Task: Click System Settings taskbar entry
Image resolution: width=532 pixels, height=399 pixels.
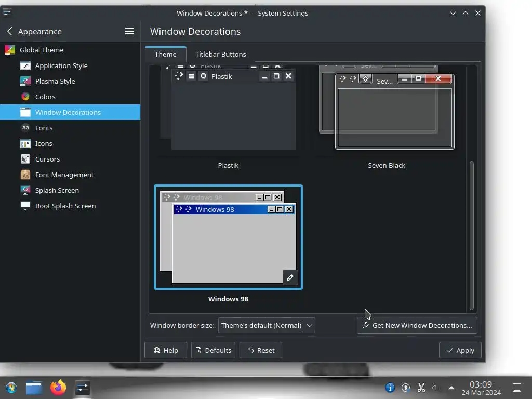Action: point(82,388)
